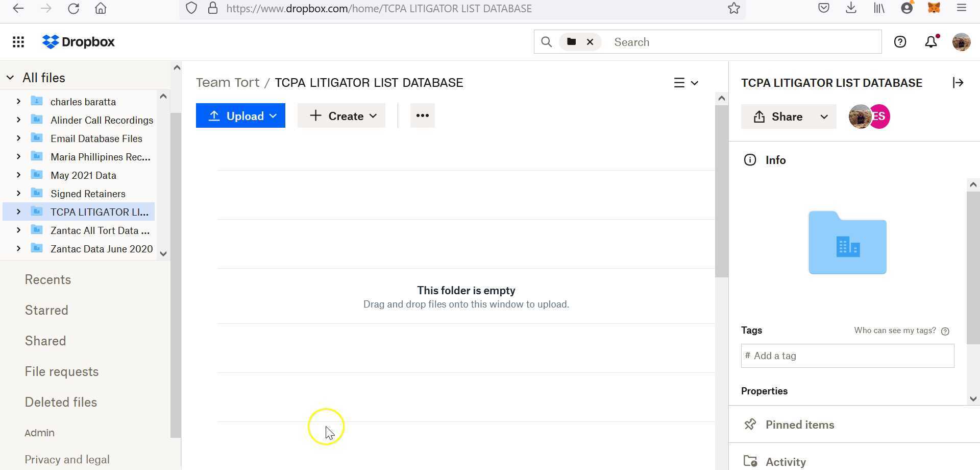Open the Firefox application menu
The image size is (980, 470).
click(962, 8)
